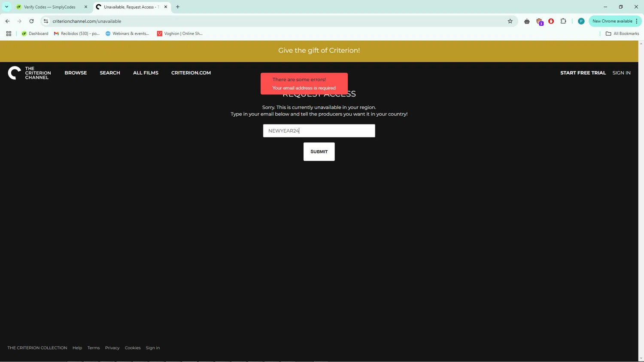Open the Help footer link

(x=77, y=348)
